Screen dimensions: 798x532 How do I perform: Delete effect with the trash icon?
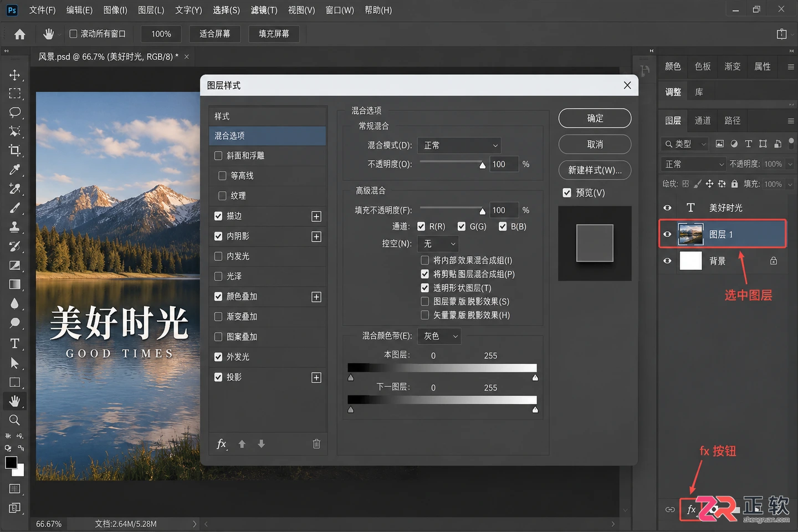click(316, 443)
